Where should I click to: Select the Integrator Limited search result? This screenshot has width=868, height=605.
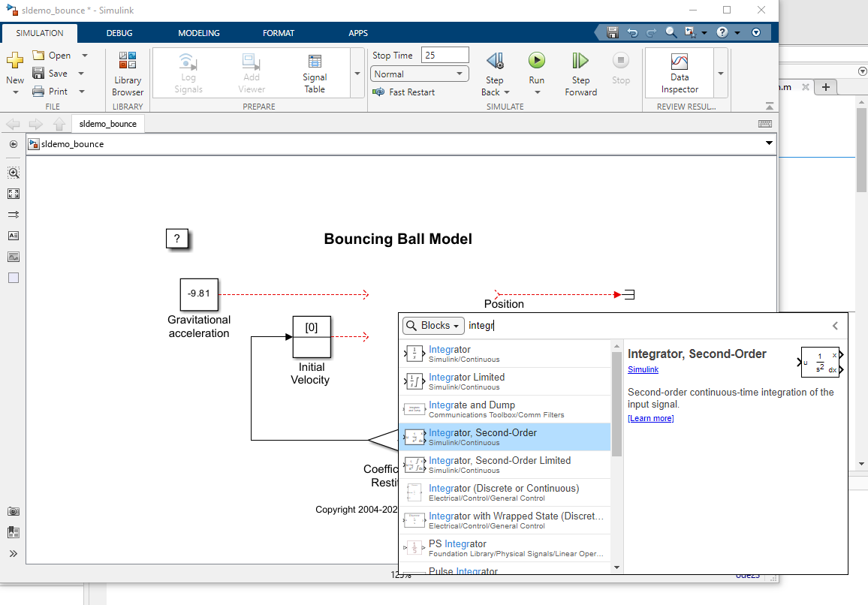tap(505, 381)
